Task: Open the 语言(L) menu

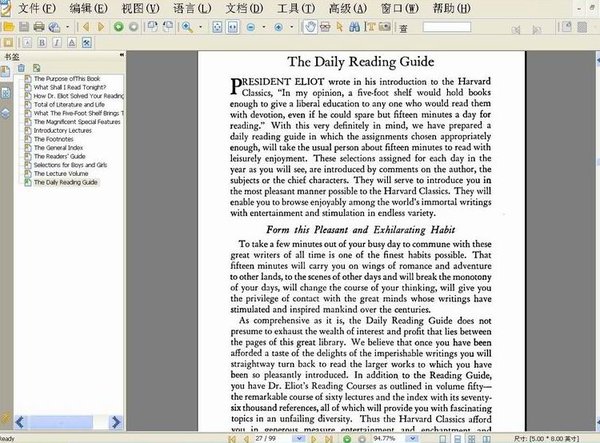Action: point(192,8)
